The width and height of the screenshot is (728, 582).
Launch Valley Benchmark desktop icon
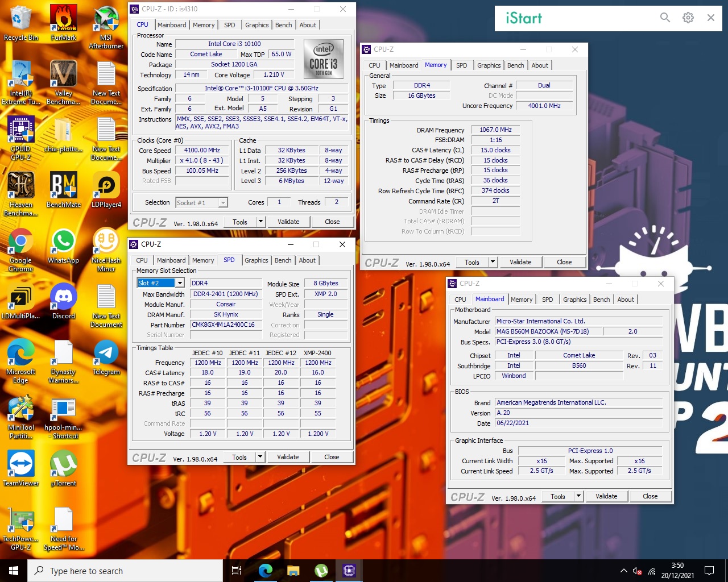tap(64, 83)
